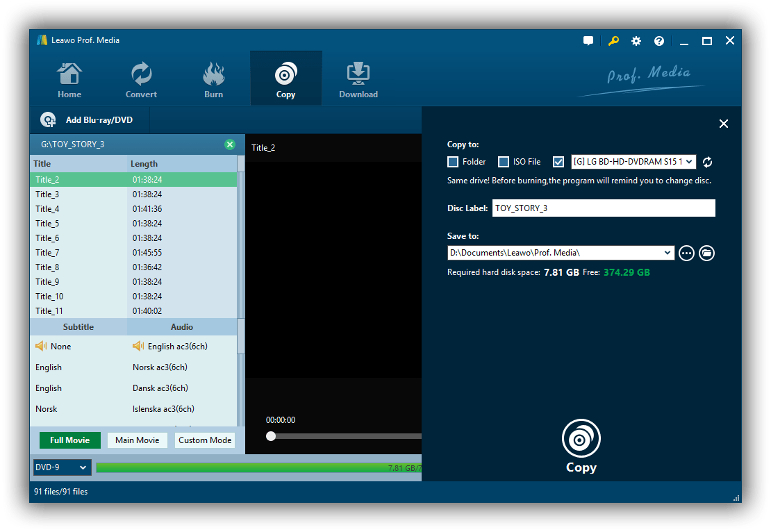
Task: Refresh the disc drive list
Action: click(708, 162)
